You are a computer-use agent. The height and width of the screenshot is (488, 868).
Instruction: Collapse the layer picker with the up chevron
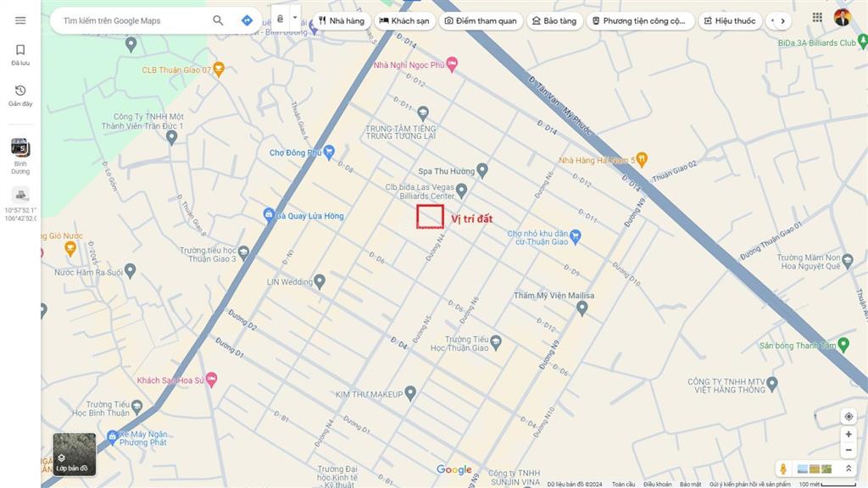[x=849, y=467]
